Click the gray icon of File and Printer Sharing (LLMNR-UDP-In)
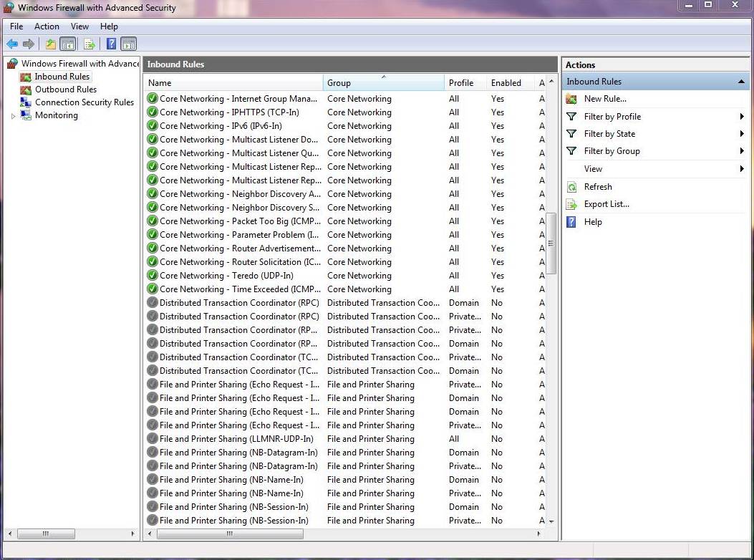754x560 pixels. coord(153,439)
